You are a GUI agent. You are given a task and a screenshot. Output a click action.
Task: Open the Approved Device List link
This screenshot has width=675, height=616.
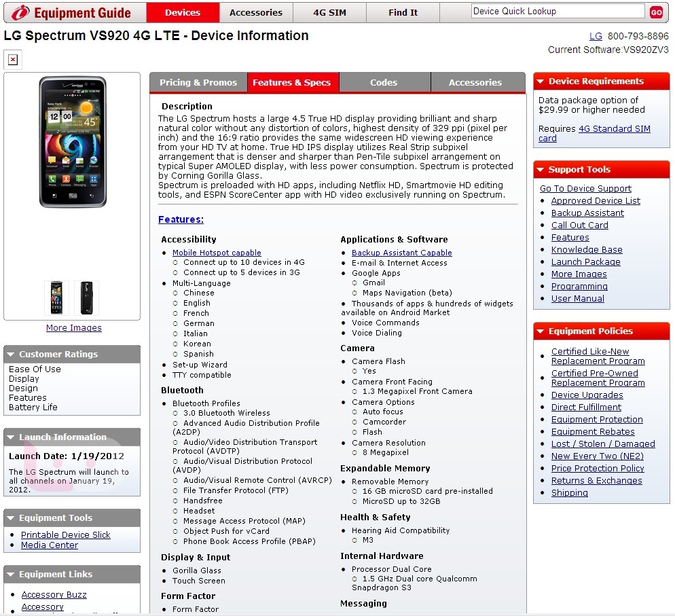click(596, 200)
